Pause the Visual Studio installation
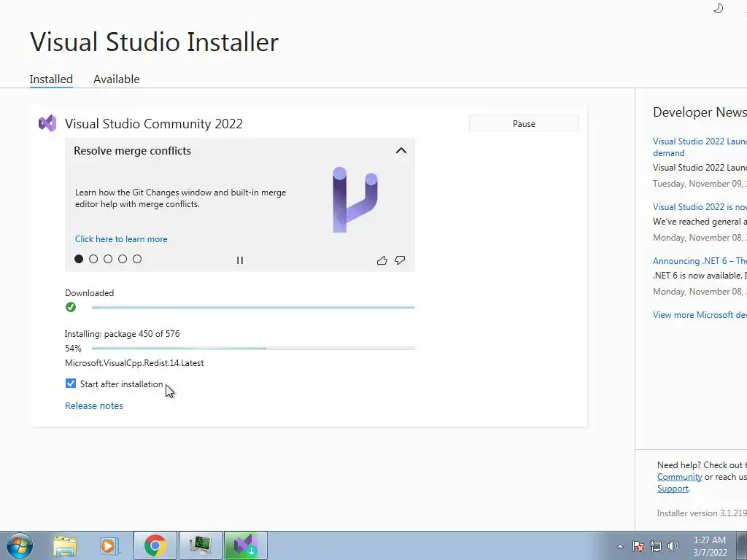Screen dimensions: 747x560 [x=524, y=123]
